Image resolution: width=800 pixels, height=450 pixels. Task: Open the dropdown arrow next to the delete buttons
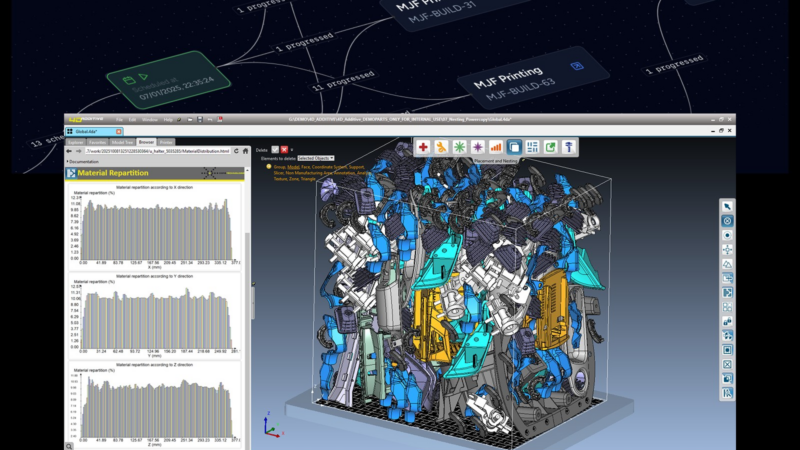coord(292,149)
